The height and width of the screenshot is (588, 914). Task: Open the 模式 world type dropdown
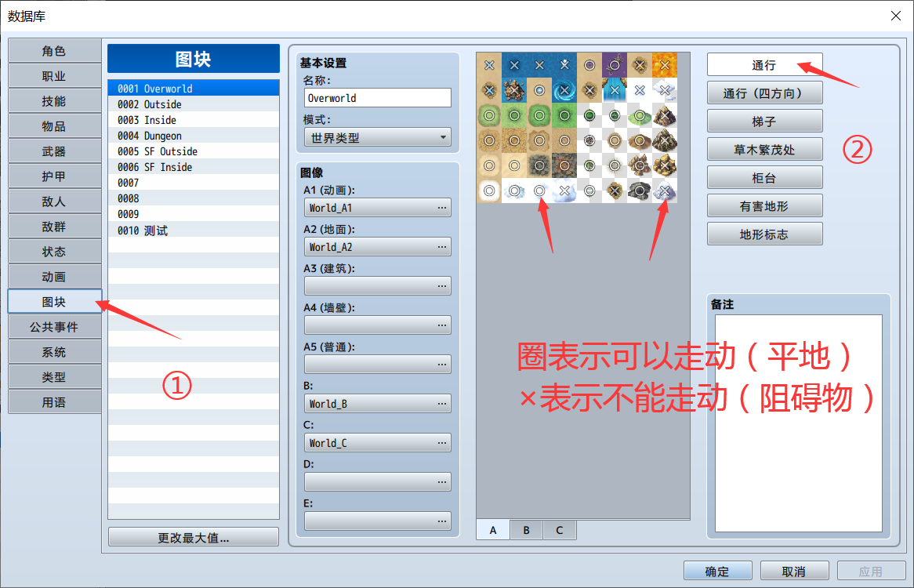point(377,137)
